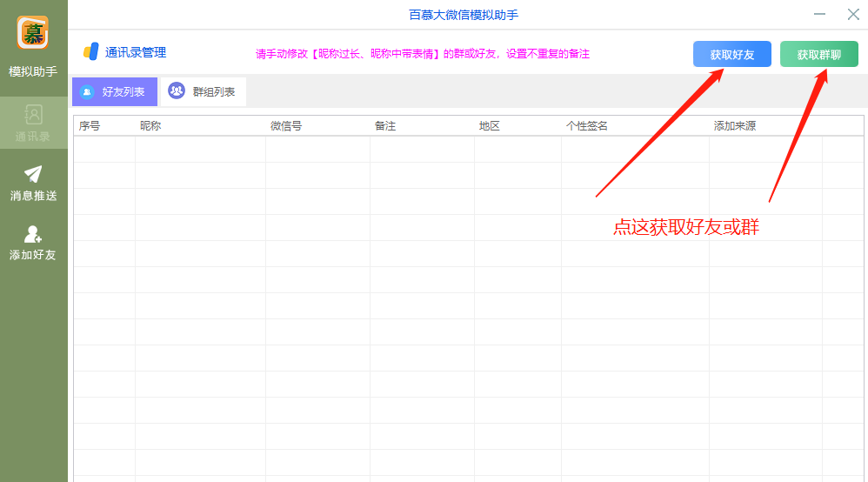This screenshot has height=482, width=868.
Task: Click the 获取好友 button
Action: 731,54
